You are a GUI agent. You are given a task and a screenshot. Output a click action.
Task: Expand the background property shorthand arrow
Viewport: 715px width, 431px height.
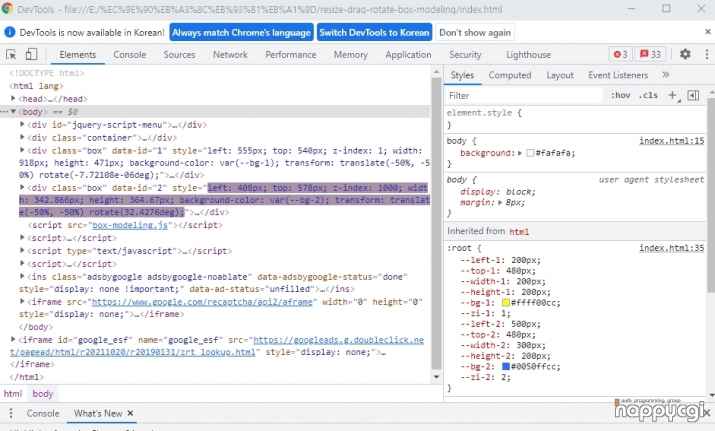(520, 153)
